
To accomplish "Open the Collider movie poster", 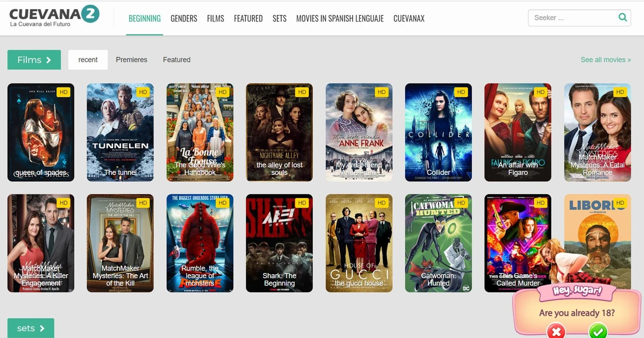I will click(x=438, y=132).
